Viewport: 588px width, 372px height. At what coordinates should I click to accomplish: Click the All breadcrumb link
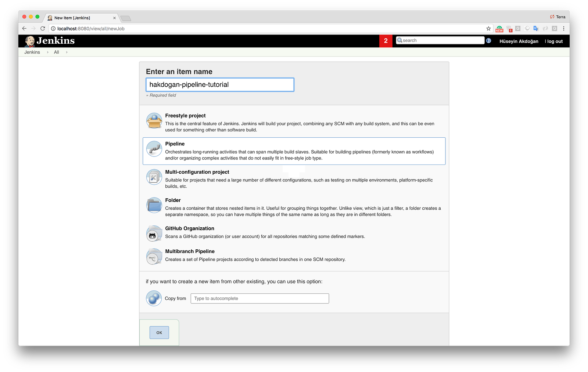(x=57, y=52)
